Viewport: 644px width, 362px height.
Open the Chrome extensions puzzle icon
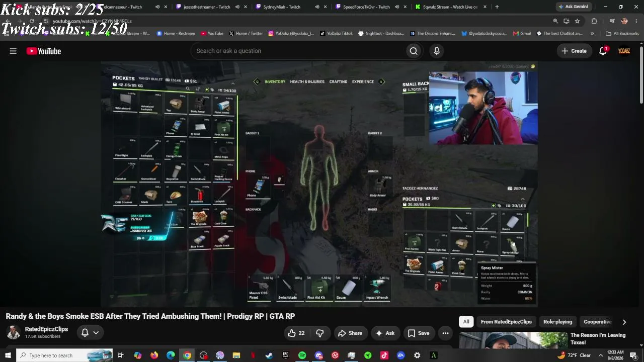594,21
